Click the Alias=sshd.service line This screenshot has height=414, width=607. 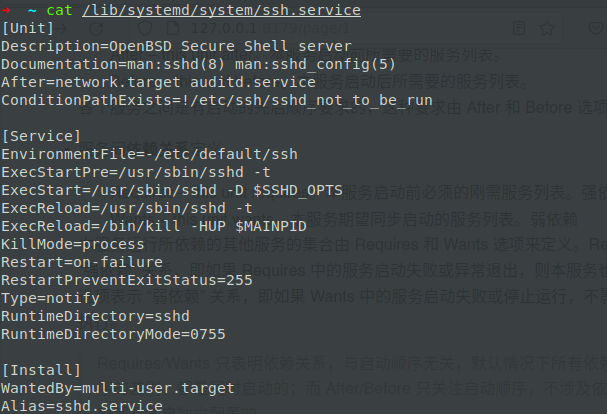pyautogui.click(x=82, y=406)
